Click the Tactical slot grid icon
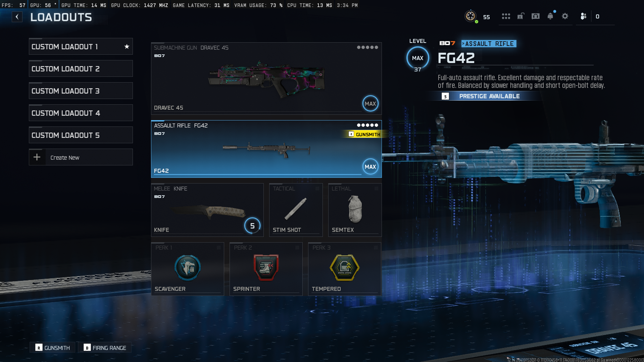644x362 pixels. (317, 189)
